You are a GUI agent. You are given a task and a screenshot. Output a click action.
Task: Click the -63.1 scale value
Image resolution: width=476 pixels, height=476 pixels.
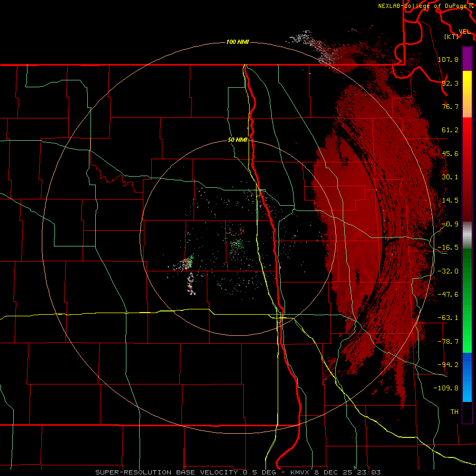click(x=448, y=318)
